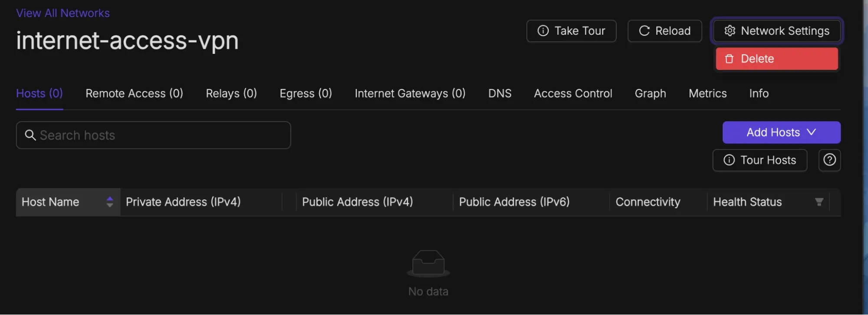Reload the network page
The height and width of the screenshot is (315, 868).
coord(664,31)
